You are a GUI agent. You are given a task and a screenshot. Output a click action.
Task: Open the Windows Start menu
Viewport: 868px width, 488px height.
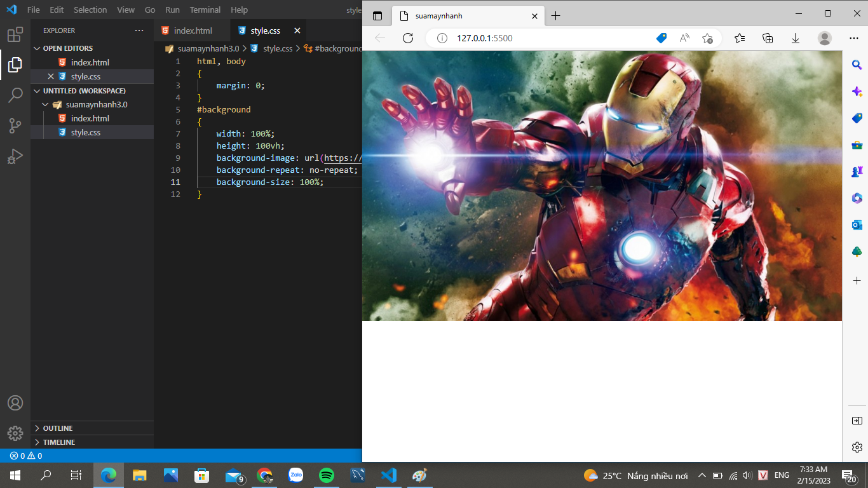(15, 475)
